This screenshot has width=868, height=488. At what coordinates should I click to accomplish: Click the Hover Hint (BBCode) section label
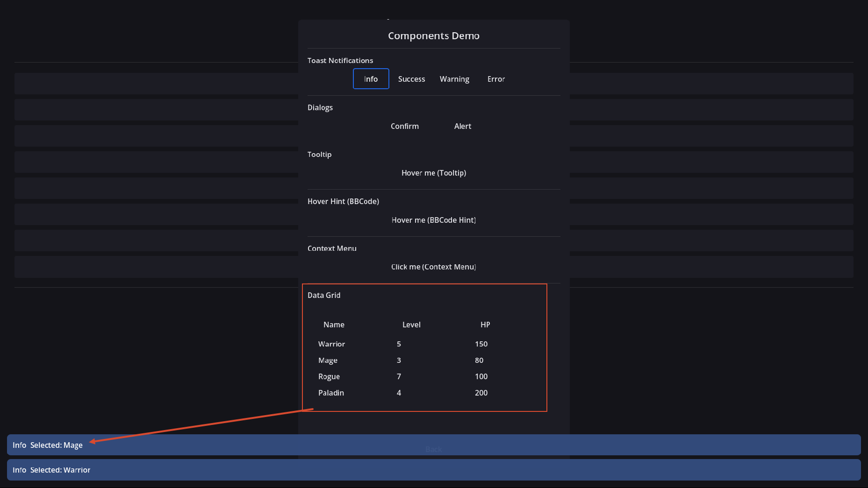click(343, 201)
